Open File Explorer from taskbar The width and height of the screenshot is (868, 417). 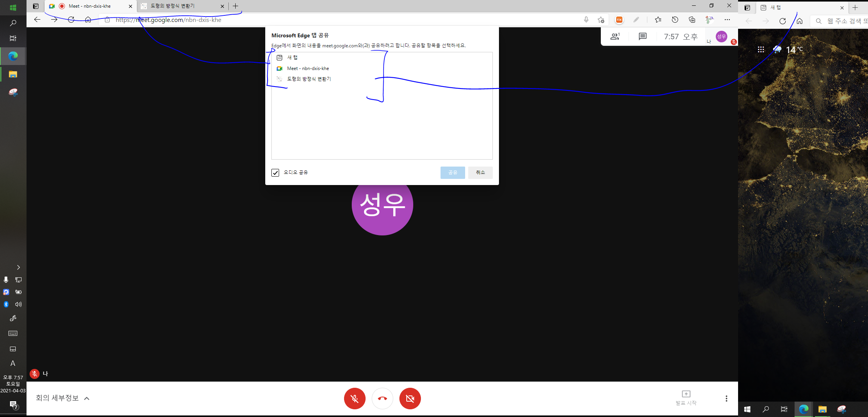(13, 74)
